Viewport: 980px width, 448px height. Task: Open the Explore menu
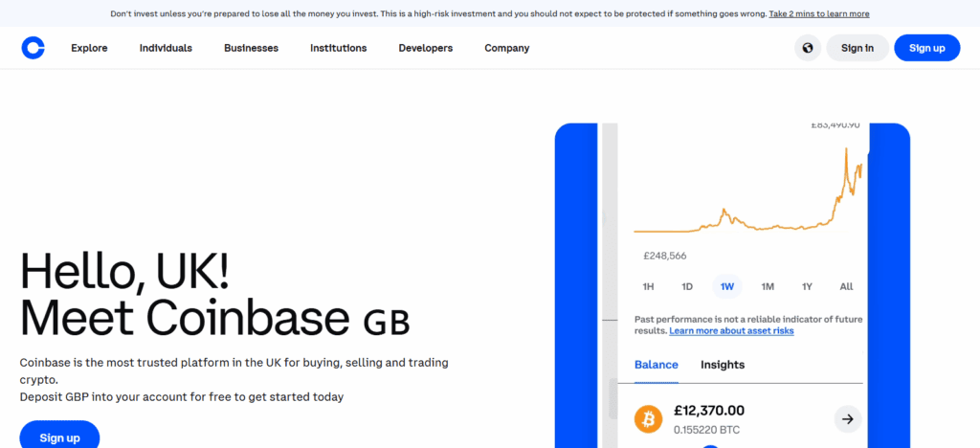pyautogui.click(x=89, y=48)
